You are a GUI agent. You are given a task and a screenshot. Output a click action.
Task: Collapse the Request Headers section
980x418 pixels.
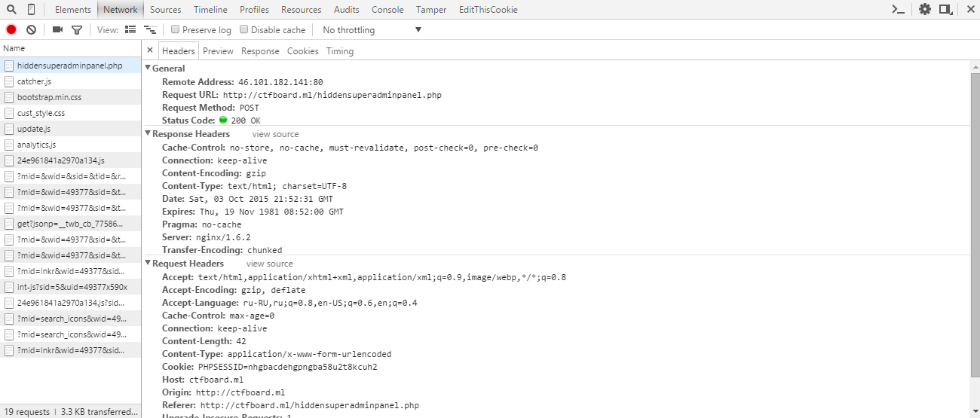coord(148,264)
